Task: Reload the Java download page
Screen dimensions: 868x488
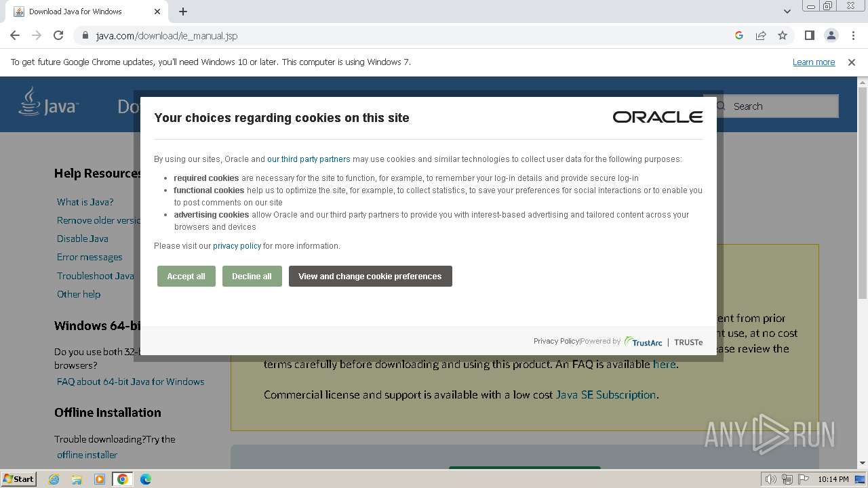Action: [58, 35]
